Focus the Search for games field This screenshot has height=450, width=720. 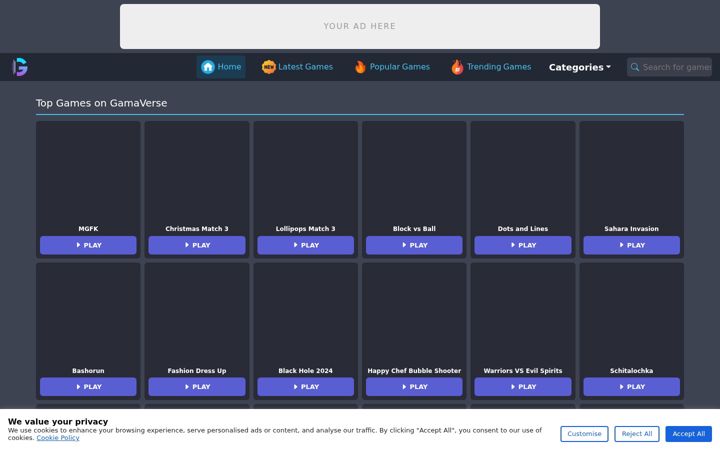click(x=669, y=67)
